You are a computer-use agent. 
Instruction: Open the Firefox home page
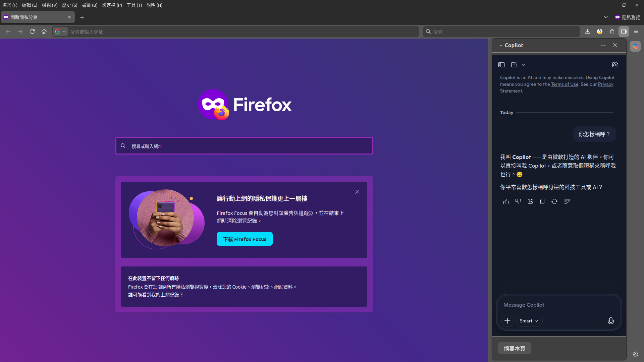tap(44, 32)
